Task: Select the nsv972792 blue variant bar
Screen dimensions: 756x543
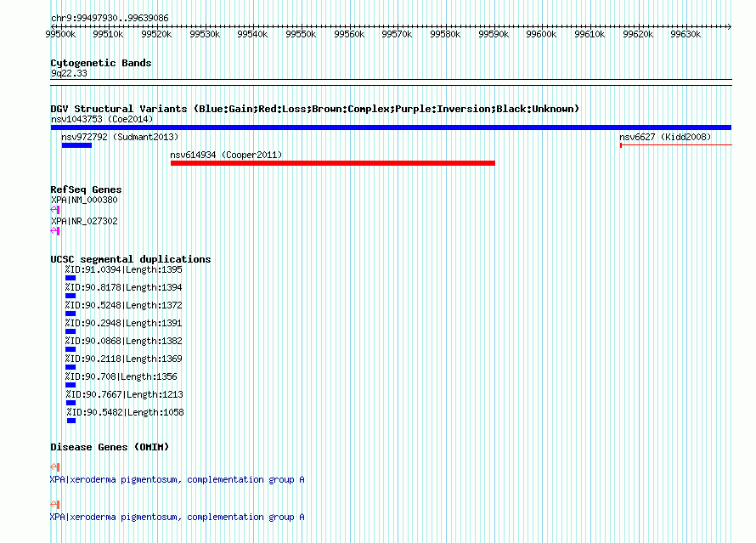Action: 76,145
